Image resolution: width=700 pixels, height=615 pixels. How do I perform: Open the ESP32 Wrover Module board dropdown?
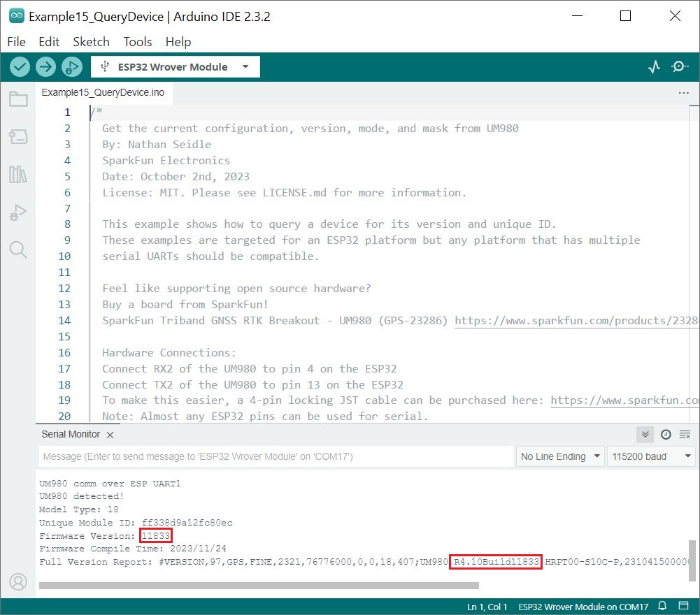pyautogui.click(x=175, y=67)
